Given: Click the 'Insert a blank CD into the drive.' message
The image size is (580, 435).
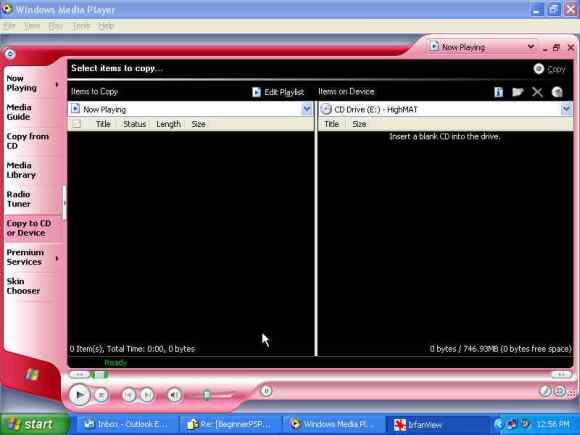Looking at the screenshot, I should click(445, 136).
